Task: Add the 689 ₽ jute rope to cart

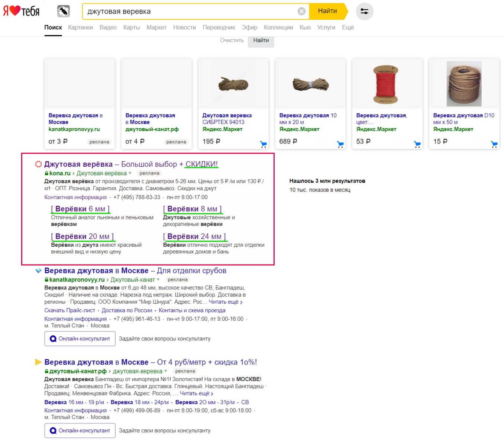Action: [x=340, y=144]
